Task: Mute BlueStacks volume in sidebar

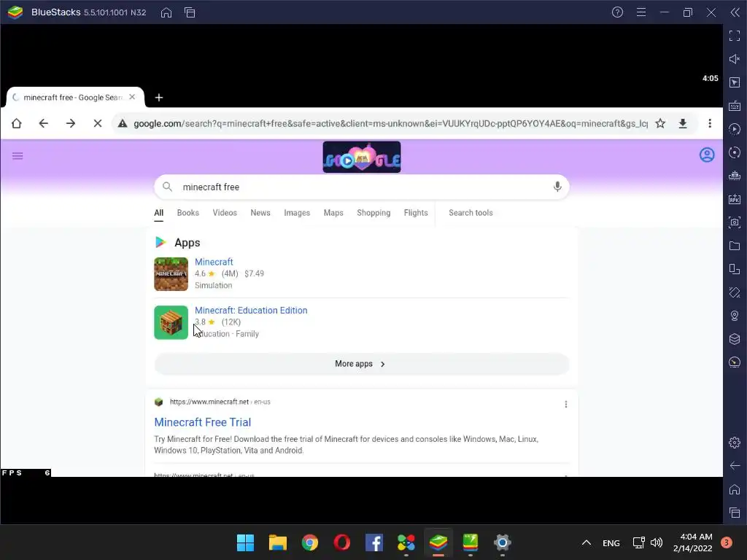Action: (x=735, y=59)
